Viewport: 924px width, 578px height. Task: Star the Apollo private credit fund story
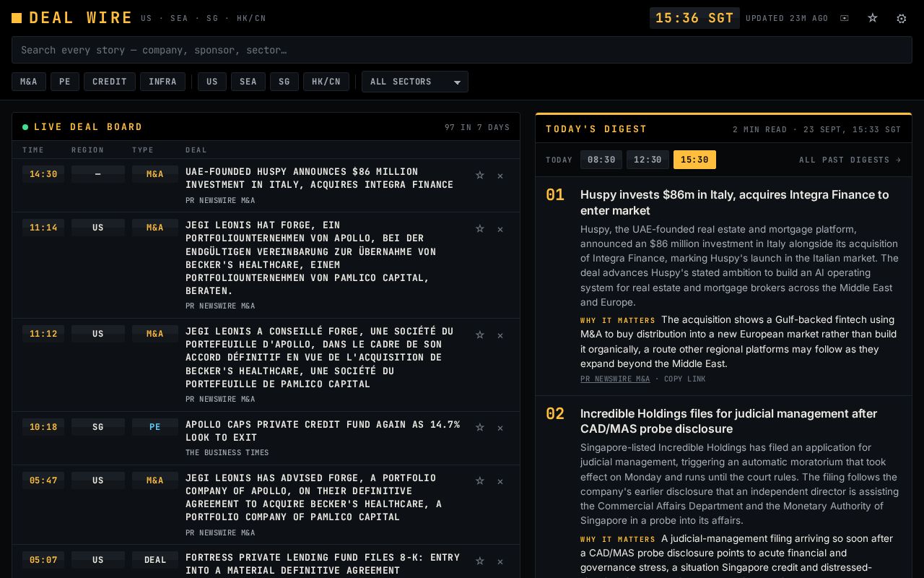coord(479,427)
